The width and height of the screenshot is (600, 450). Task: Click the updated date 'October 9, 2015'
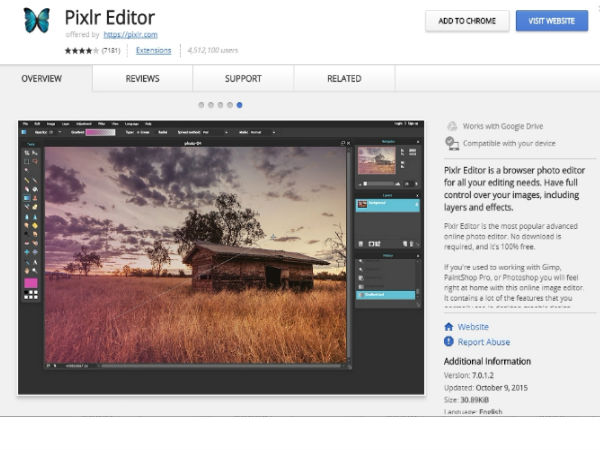[x=501, y=388]
